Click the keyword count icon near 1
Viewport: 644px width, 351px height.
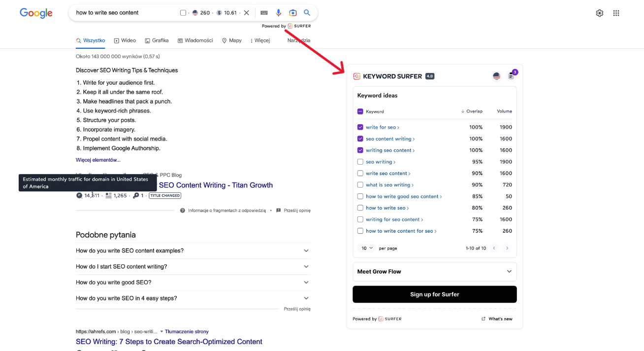click(136, 196)
